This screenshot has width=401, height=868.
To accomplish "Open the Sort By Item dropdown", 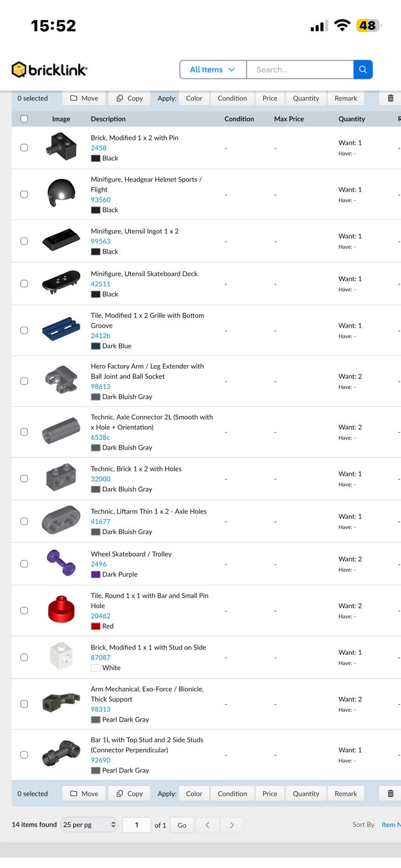I will point(390,825).
